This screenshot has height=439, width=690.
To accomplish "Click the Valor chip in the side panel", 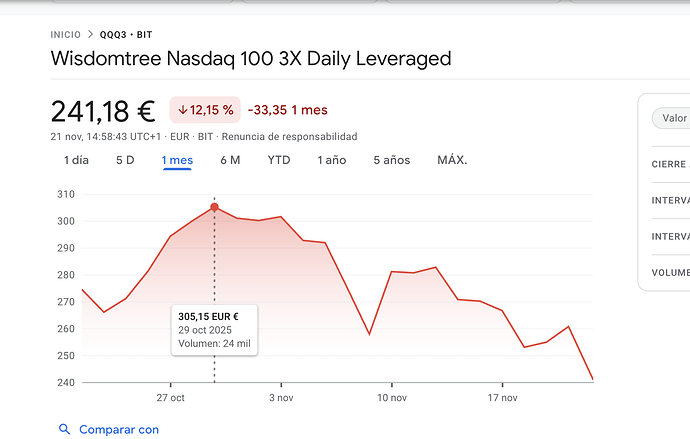I will point(672,118).
